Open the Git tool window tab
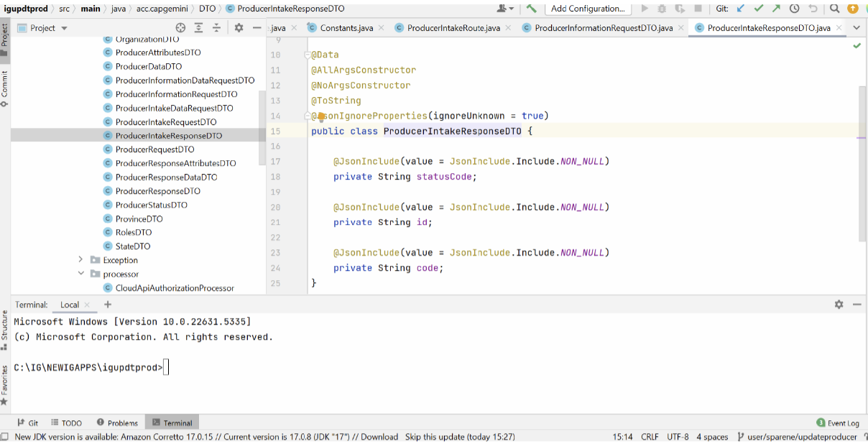Screen dimensions: 868x444 (29, 423)
